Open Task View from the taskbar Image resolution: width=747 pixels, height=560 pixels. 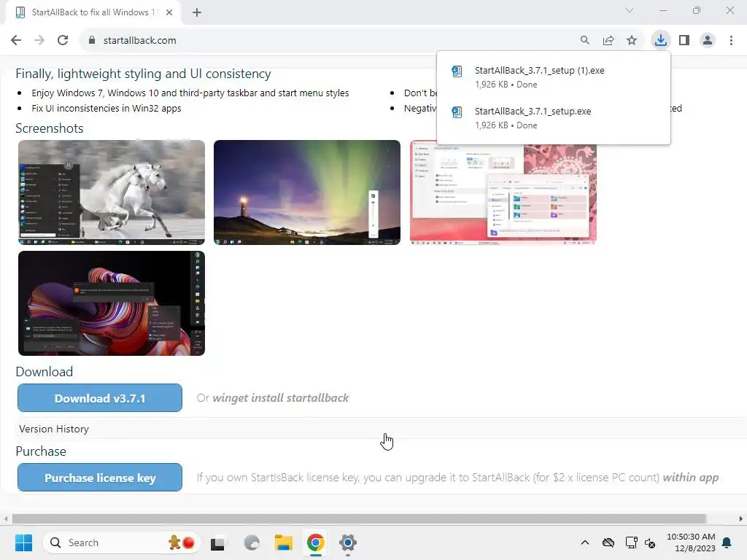point(217,542)
